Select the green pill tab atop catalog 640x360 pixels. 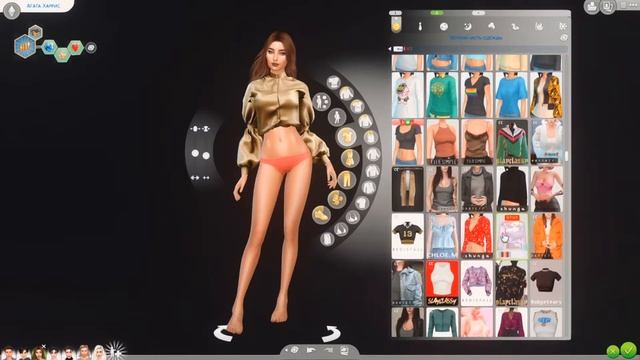pyautogui.click(x=437, y=13)
